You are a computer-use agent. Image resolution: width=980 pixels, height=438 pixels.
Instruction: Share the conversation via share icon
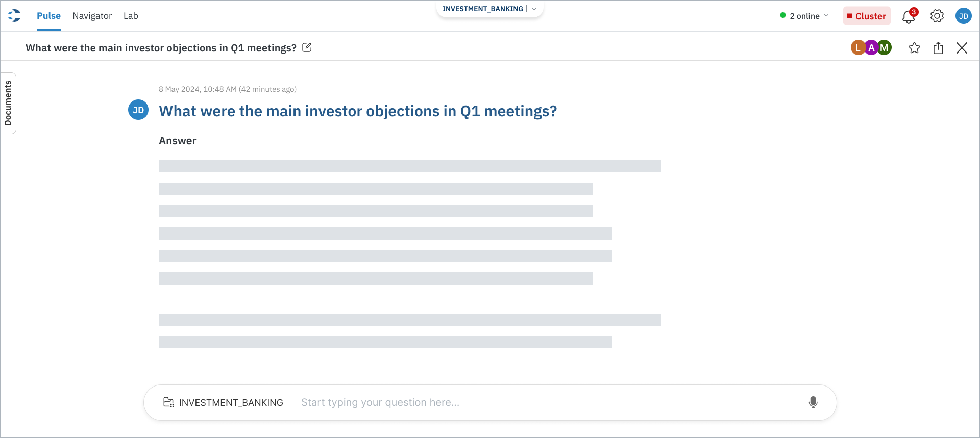pos(938,48)
